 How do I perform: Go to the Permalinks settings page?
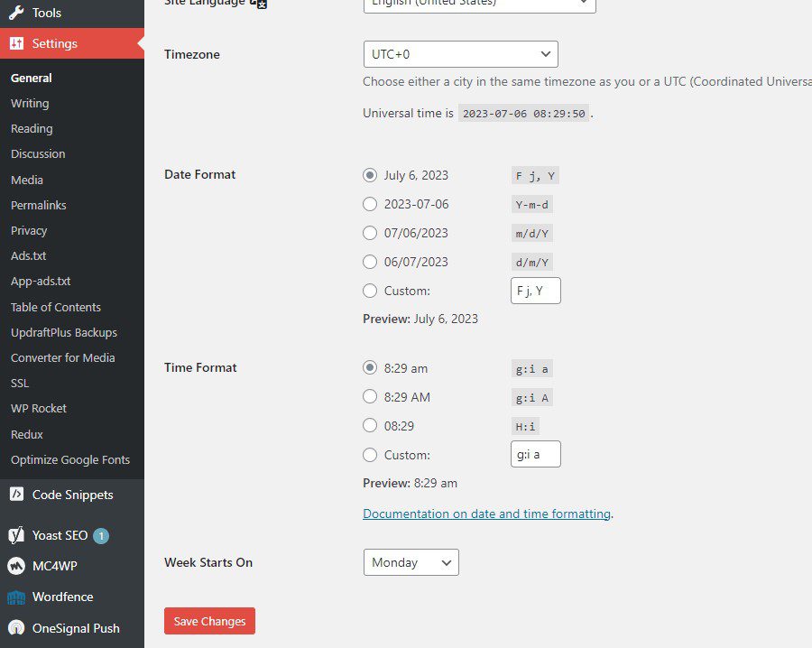tap(38, 205)
